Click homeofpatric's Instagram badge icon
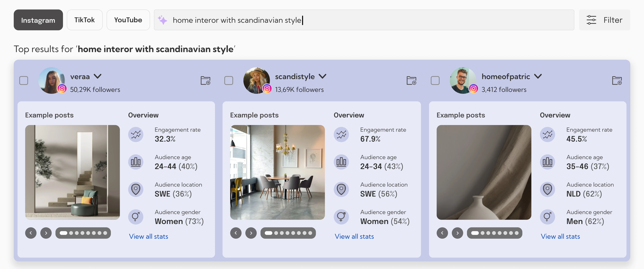 tap(474, 88)
